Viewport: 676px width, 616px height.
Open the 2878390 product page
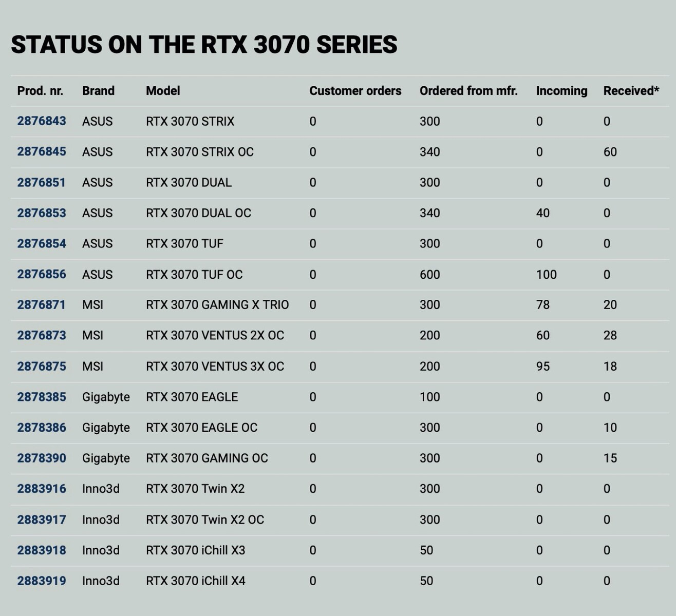pyautogui.click(x=42, y=458)
